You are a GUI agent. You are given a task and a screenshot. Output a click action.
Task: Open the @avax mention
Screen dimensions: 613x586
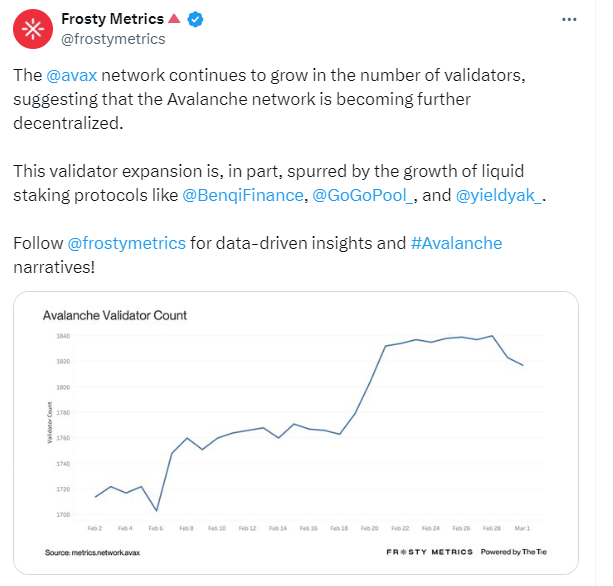pos(70,76)
